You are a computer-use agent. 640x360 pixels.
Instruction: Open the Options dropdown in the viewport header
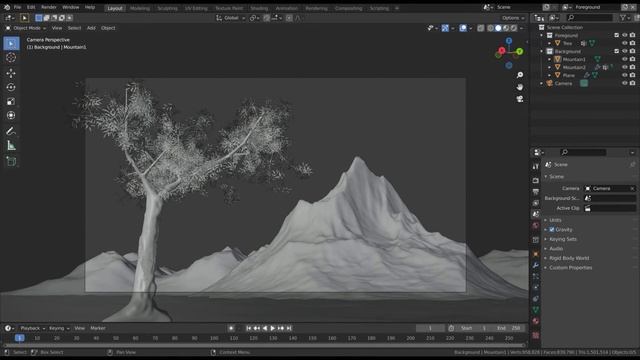point(513,18)
